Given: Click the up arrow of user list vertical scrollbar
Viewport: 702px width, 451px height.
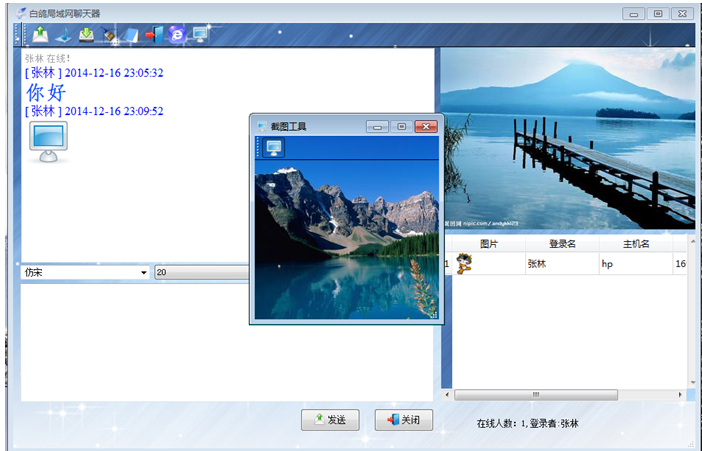Looking at the screenshot, I should click(x=693, y=242).
